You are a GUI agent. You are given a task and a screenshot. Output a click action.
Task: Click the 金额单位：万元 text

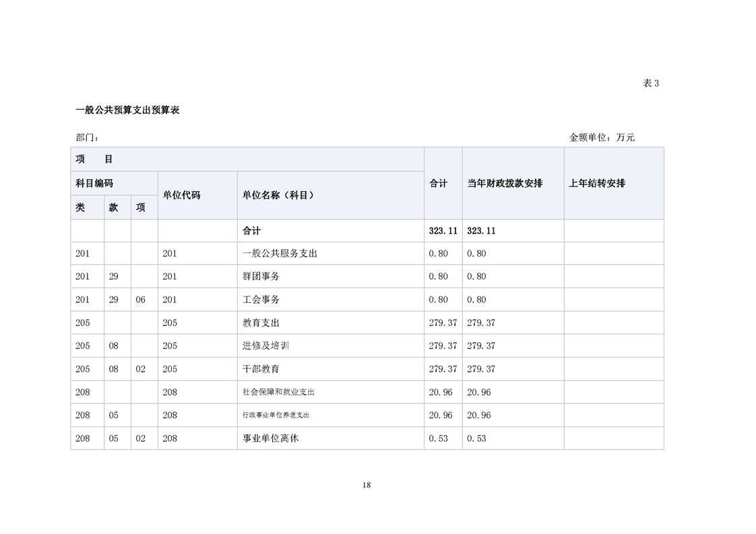tap(602, 137)
